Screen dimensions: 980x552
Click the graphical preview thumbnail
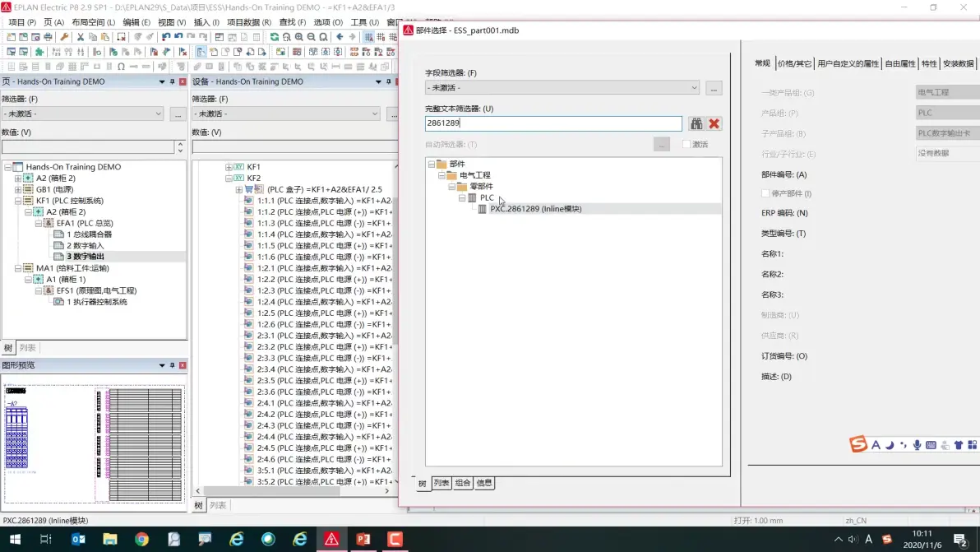(95, 444)
